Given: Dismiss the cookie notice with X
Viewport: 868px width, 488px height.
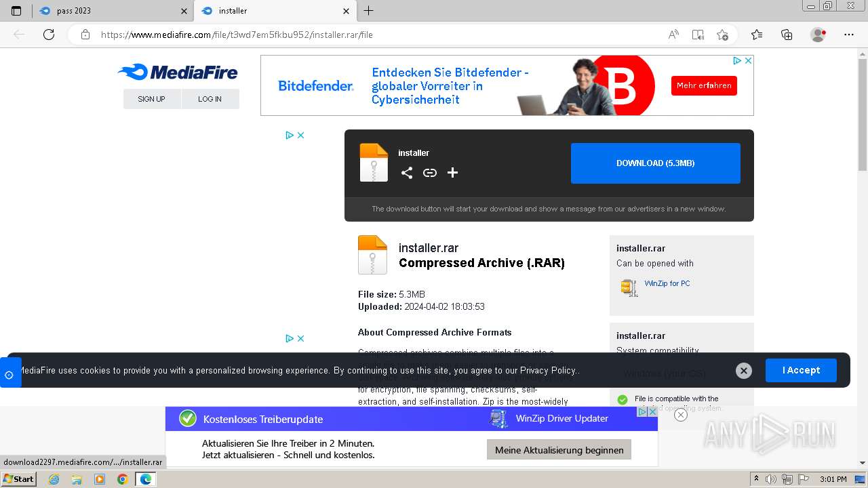Looking at the screenshot, I should [744, 371].
